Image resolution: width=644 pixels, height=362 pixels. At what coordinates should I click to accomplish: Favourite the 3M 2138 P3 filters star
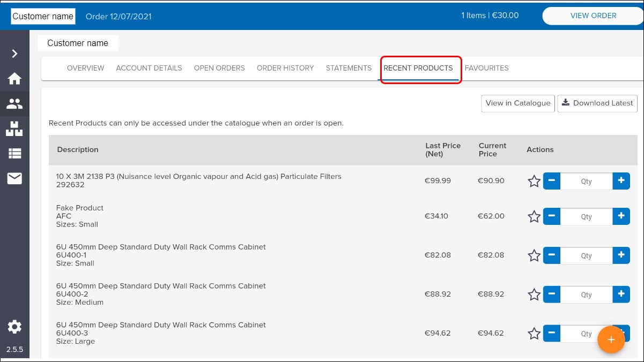[x=534, y=182]
